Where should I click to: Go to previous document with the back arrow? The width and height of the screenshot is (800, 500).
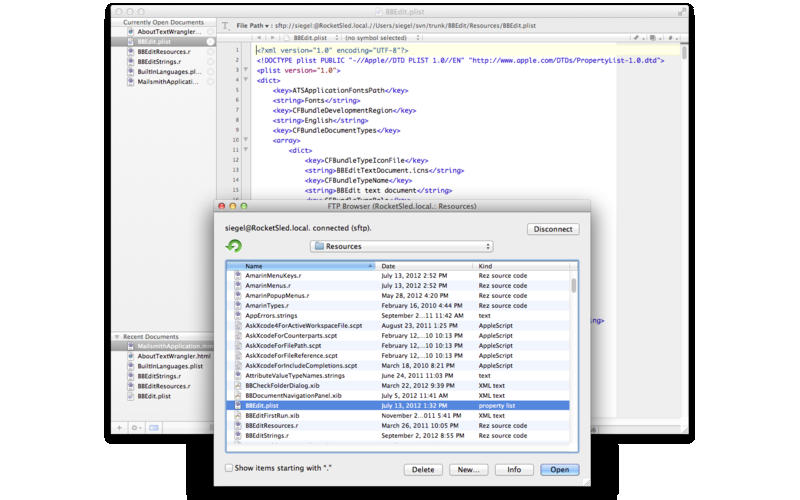click(x=260, y=38)
